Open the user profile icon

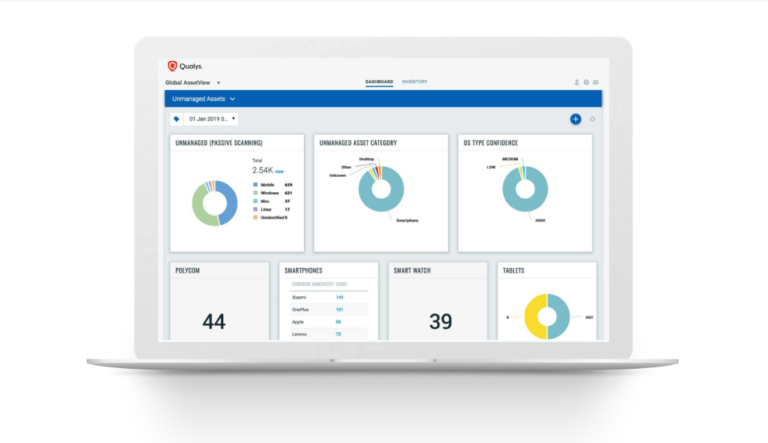576,82
